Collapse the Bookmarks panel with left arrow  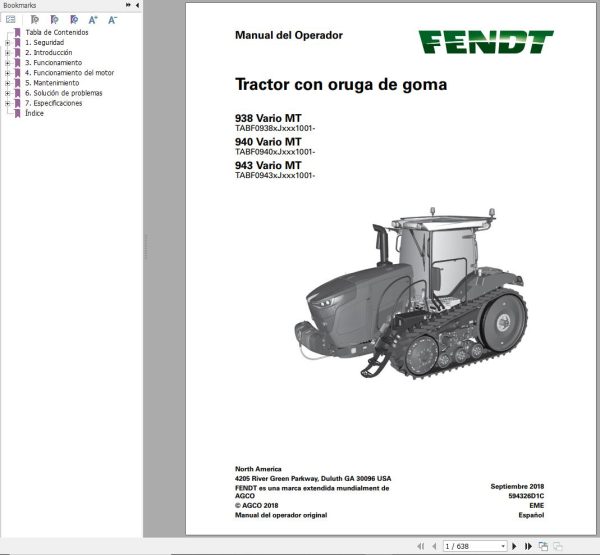coord(137,5)
